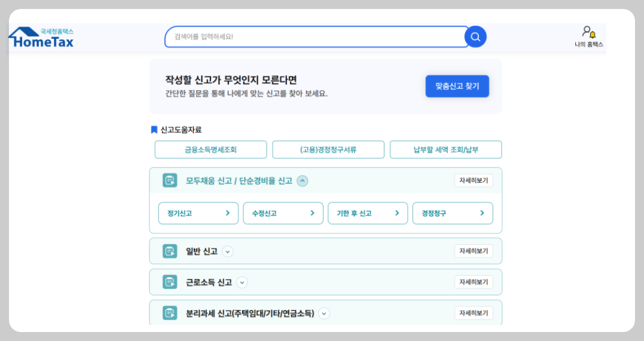Click the 신고도움자료 label text

[181, 130]
